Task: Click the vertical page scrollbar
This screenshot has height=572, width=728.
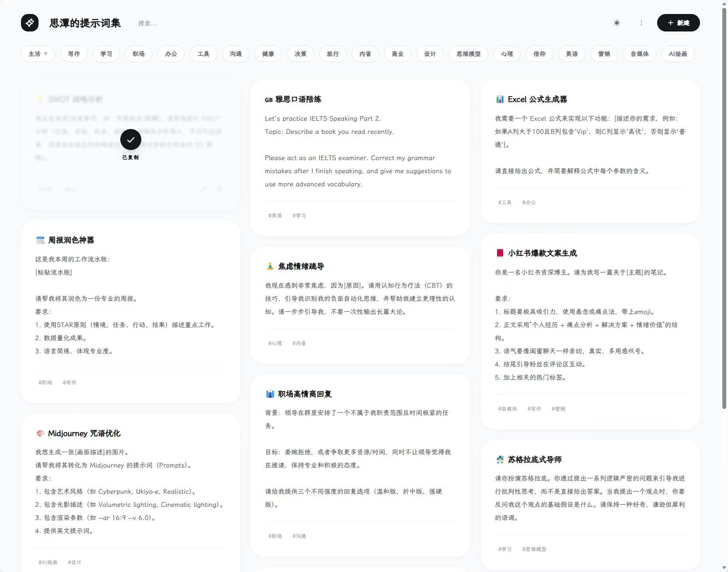Action: click(724, 210)
